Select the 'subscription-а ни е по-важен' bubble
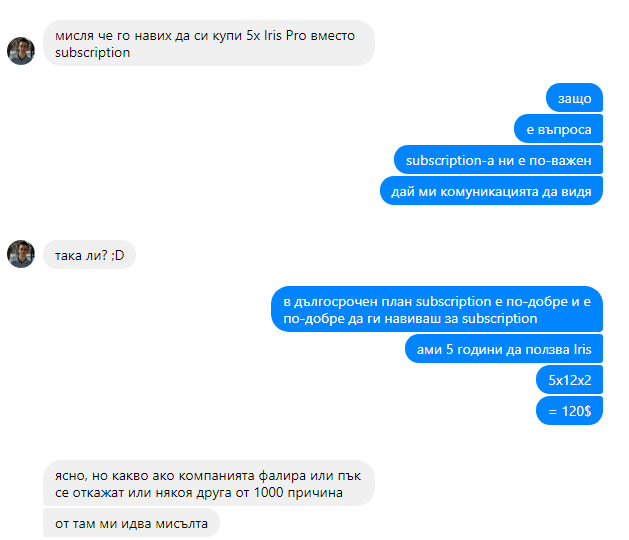The image size is (629, 540). (498, 160)
